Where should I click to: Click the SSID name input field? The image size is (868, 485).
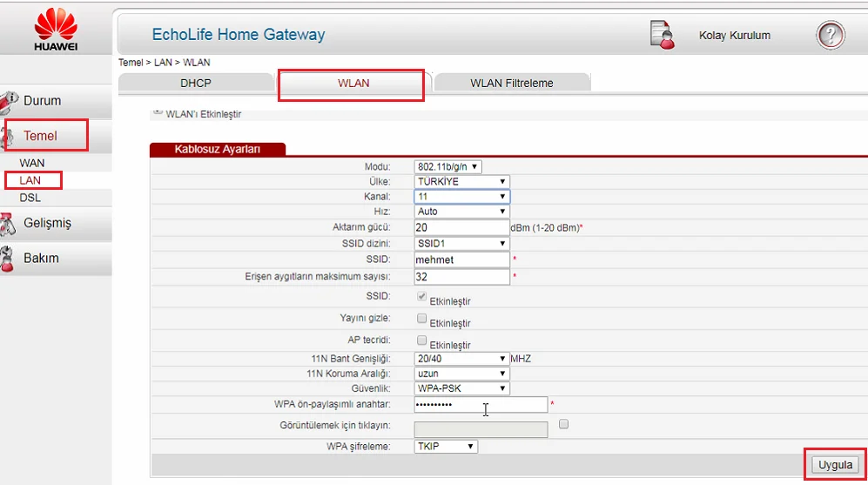tap(461, 259)
